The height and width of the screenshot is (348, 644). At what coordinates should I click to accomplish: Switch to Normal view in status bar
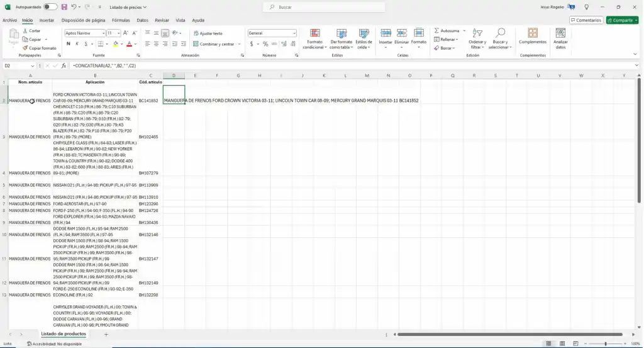pyautogui.click(x=548, y=344)
